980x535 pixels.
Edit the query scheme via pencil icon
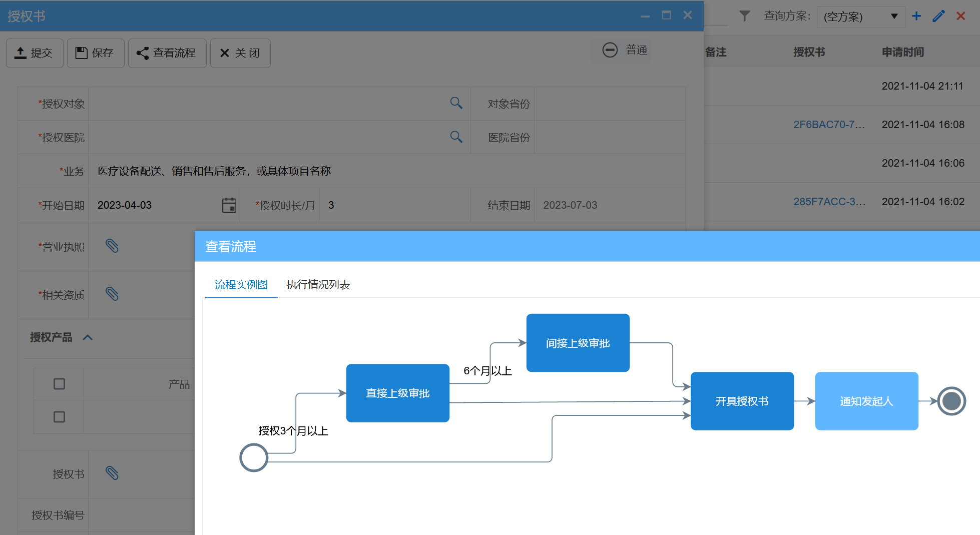(x=938, y=16)
